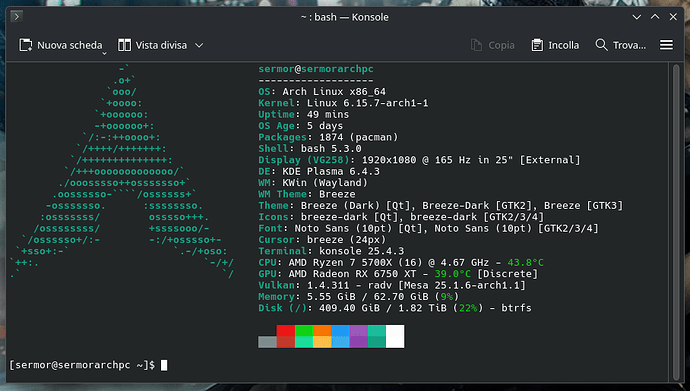The image size is (690, 391).
Task: Click the 'btrfs' filesystem text
Action: pos(516,308)
